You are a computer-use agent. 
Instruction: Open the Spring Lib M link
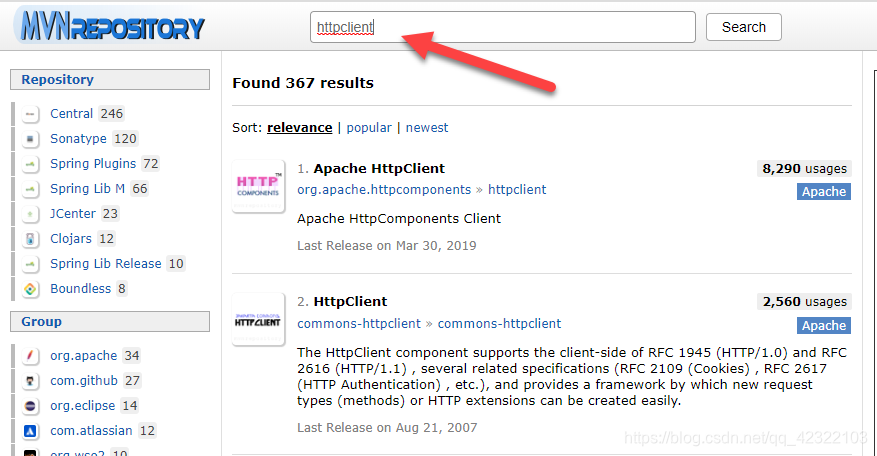[87, 189]
